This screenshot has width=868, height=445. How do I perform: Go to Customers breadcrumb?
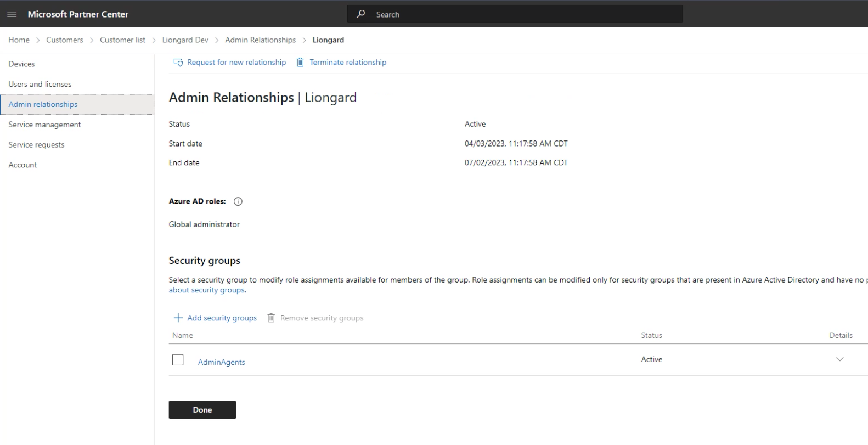[x=65, y=40]
